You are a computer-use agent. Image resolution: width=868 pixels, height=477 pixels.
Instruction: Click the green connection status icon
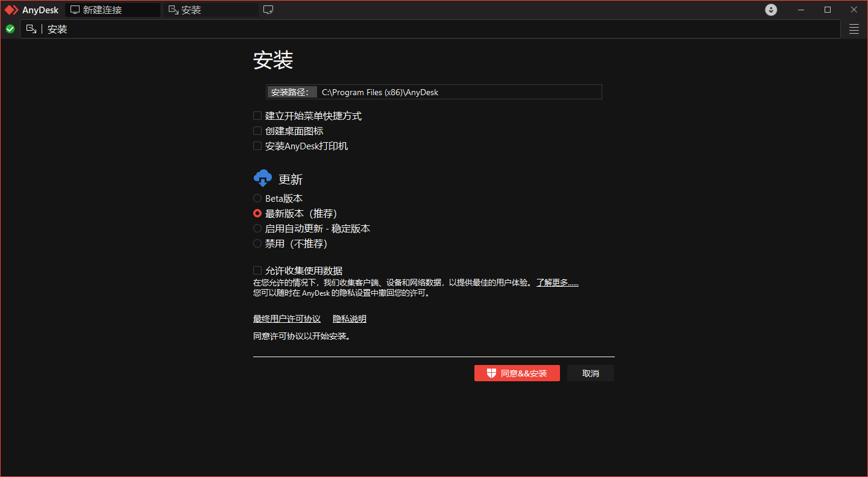(10, 29)
